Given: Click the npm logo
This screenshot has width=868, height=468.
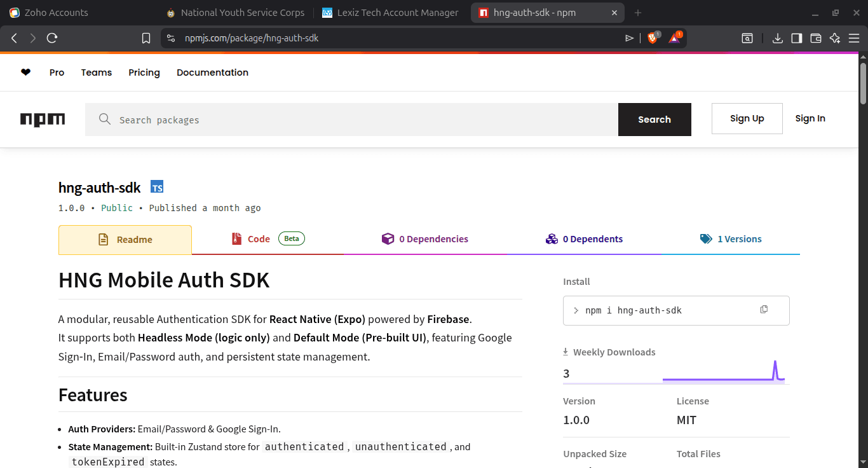Looking at the screenshot, I should 43,119.
